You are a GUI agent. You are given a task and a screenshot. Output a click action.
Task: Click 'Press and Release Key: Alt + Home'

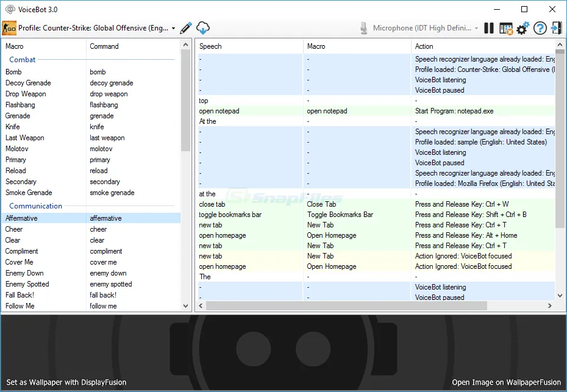[x=466, y=235]
